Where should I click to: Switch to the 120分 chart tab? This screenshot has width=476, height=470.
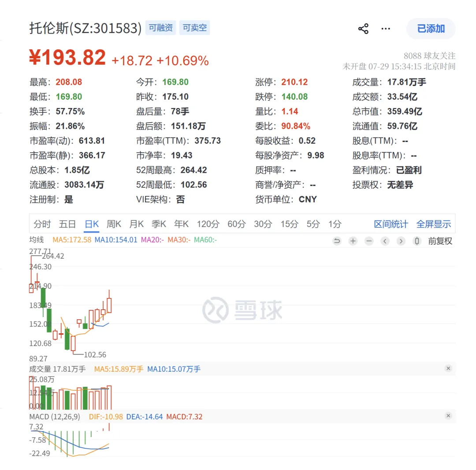click(208, 224)
